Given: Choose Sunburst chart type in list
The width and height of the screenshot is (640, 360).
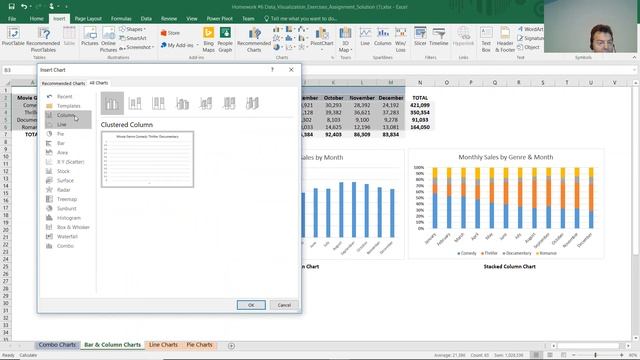Looking at the screenshot, I should tap(68, 209).
